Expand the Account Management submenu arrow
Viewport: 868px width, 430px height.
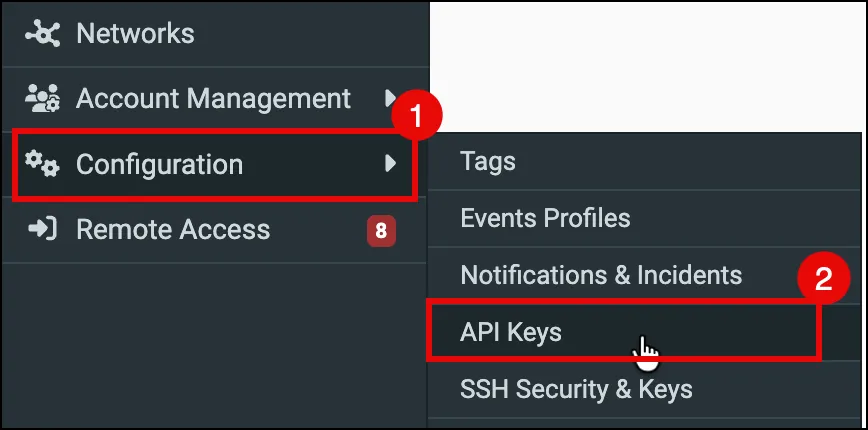pos(390,98)
